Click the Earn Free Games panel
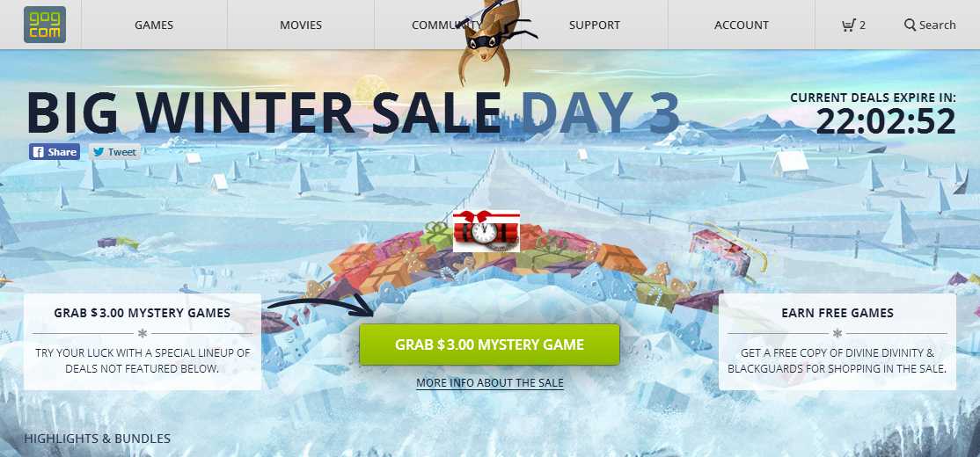This screenshot has width=980, height=457. point(837,342)
